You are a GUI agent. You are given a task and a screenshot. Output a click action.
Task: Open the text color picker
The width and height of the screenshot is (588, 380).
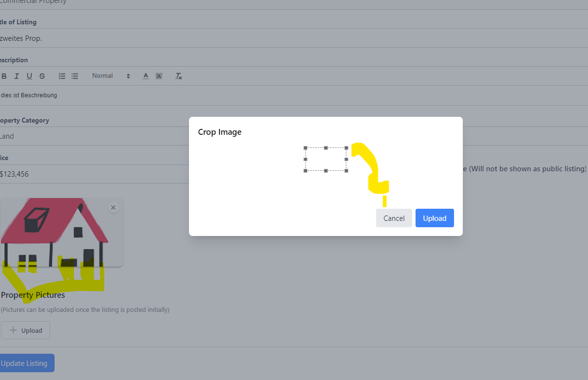[146, 76]
